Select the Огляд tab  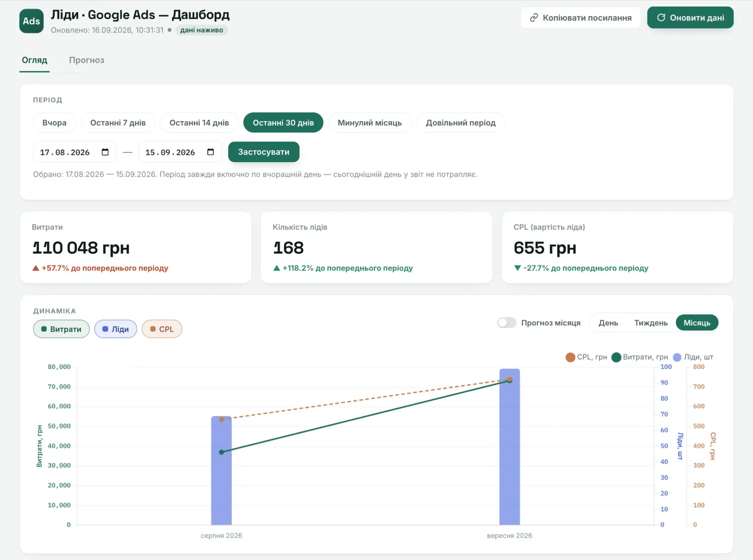[x=35, y=60]
